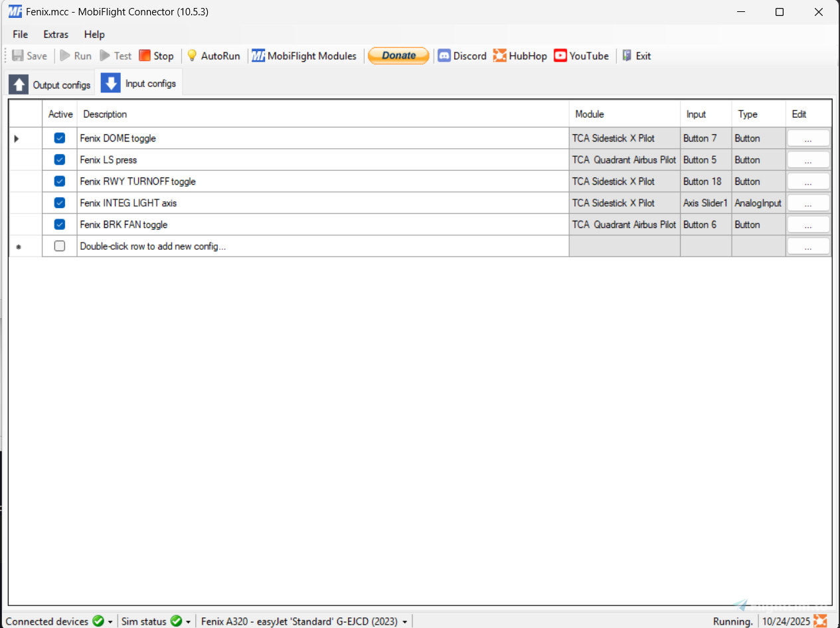Image resolution: width=840 pixels, height=628 pixels.
Task: Sort the table by the Module column header
Action: [624, 114]
